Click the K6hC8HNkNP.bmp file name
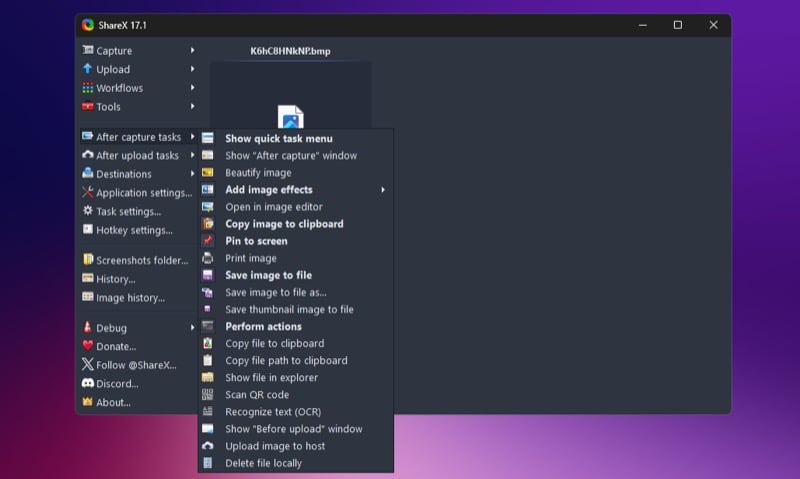The height and width of the screenshot is (479, 800). (x=290, y=51)
